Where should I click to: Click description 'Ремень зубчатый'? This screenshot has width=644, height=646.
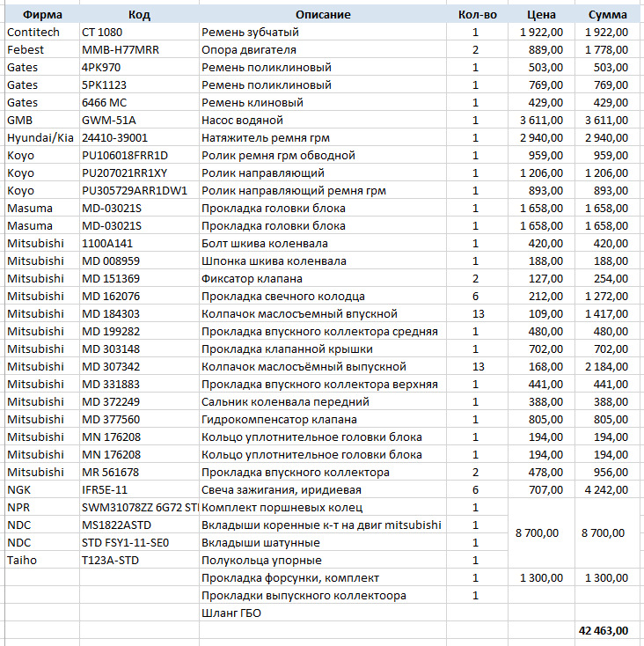pyautogui.click(x=323, y=32)
